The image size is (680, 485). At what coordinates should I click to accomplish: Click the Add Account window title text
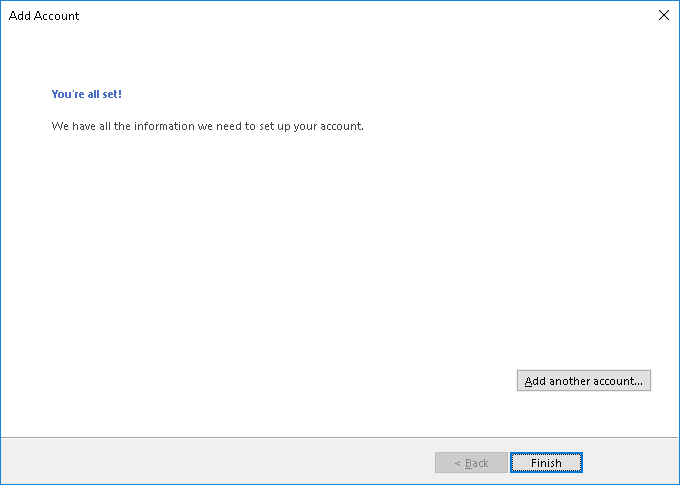44,16
